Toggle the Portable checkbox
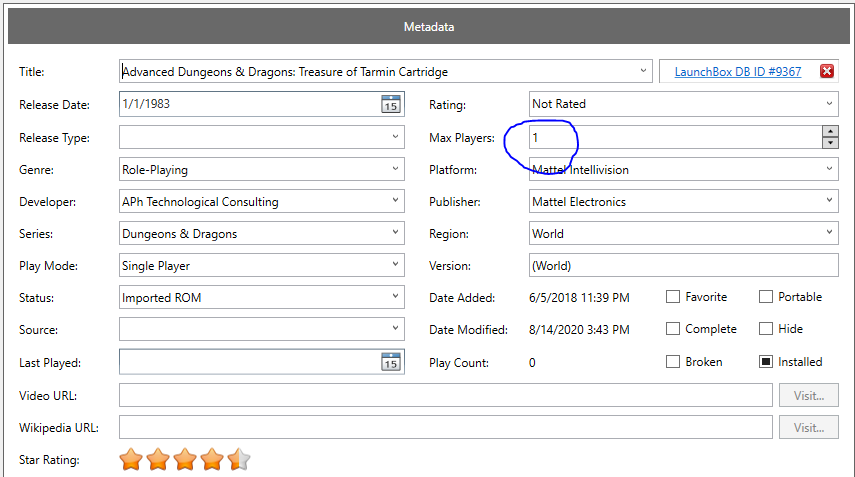Screen dimensions: 855x477 [x=766, y=297]
